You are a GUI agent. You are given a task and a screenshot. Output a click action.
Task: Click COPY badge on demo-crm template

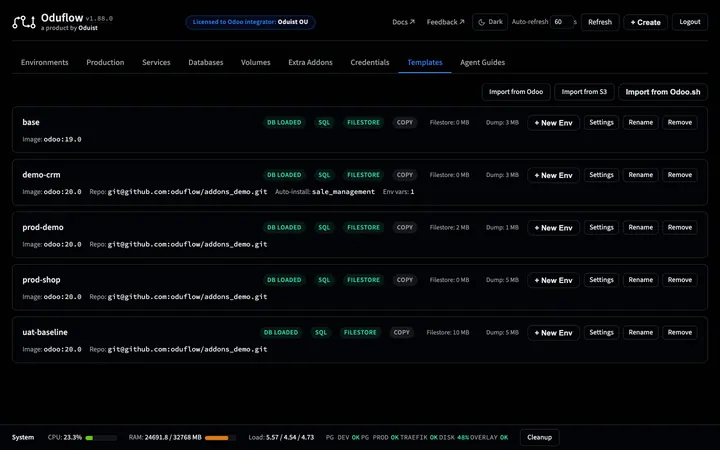(405, 175)
